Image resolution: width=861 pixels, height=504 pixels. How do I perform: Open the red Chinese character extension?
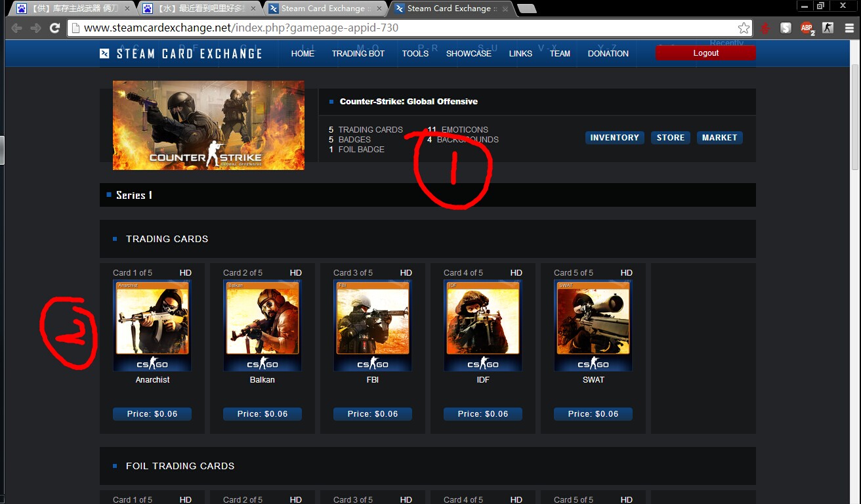(x=765, y=28)
